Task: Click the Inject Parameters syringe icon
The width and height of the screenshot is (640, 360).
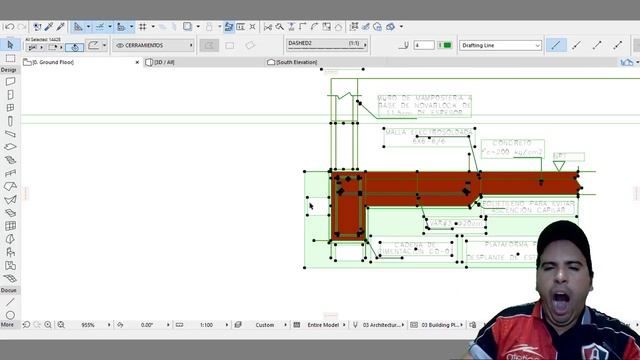Action: [x=61, y=27]
